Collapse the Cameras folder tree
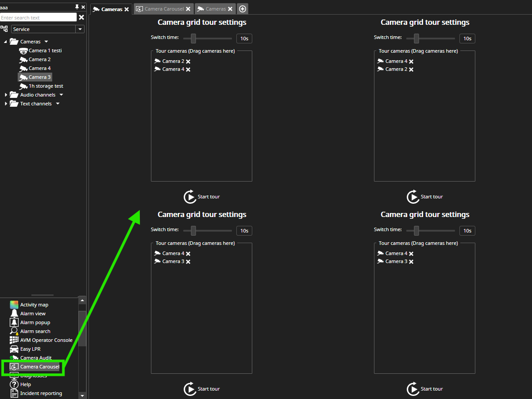This screenshot has width=532, height=399. pos(6,42)
